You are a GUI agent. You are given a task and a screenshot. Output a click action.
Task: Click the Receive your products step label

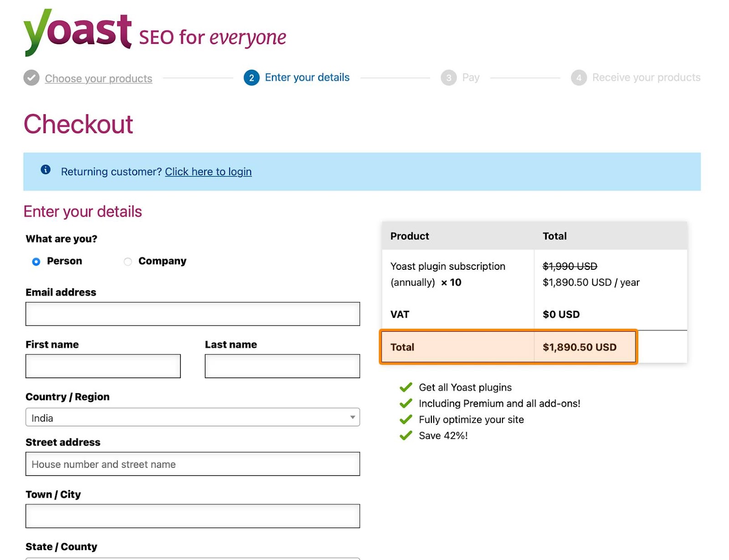coord(646,77)
